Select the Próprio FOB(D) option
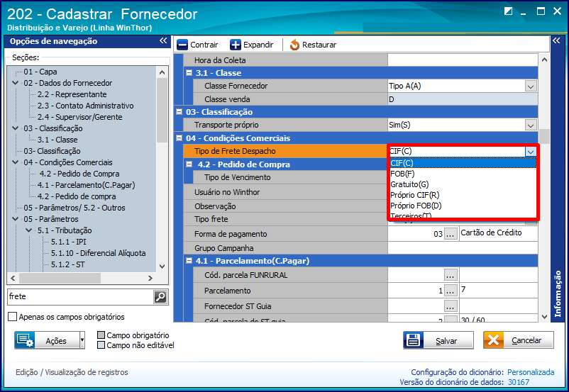The image size is (569, 392). click(463, 206)
